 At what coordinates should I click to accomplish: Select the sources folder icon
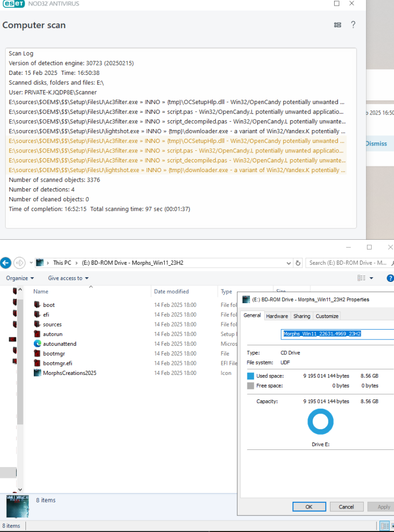[x=37, y=325]
